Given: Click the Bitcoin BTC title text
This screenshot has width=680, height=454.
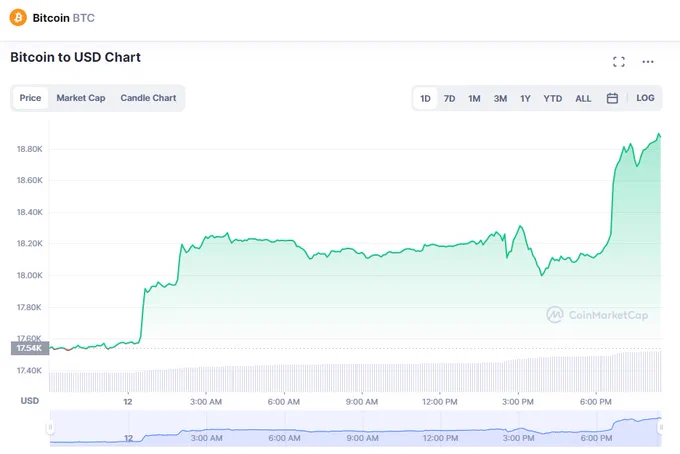Looking at the screenshot, I should coord(63,18).
